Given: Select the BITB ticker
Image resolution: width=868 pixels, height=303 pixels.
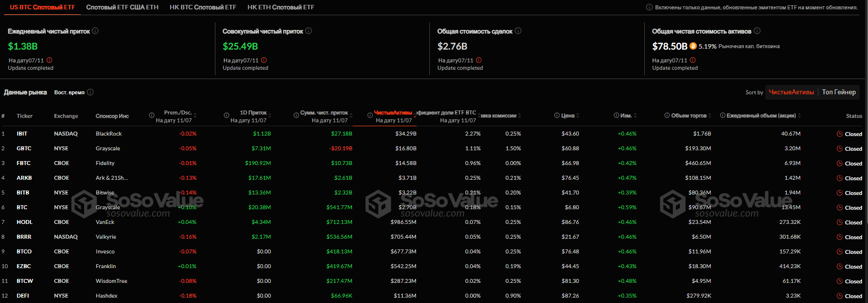Looking at the screenshot, I should tap(23, 193).
